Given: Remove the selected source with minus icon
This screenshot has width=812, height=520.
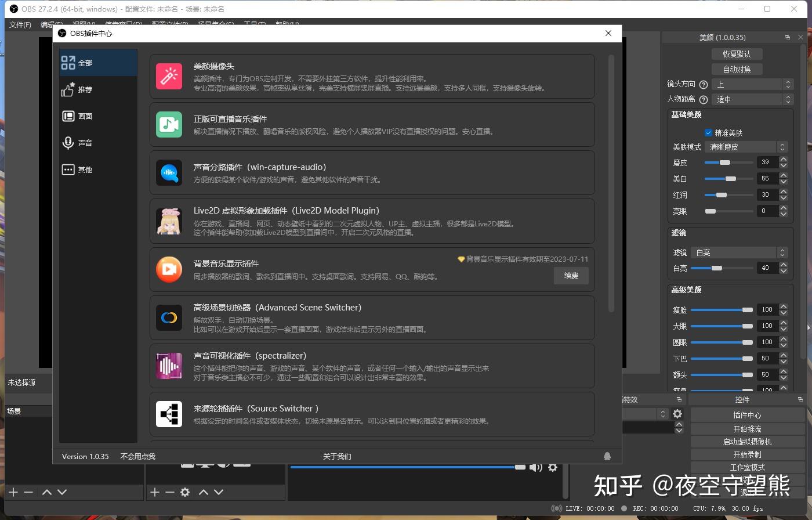Looking at the screenshot, I should 169,492.
